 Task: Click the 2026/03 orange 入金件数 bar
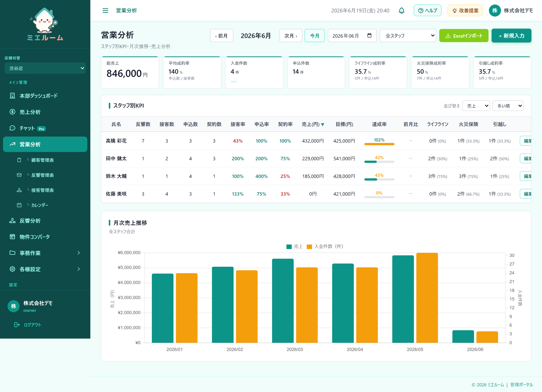(307, 305)
